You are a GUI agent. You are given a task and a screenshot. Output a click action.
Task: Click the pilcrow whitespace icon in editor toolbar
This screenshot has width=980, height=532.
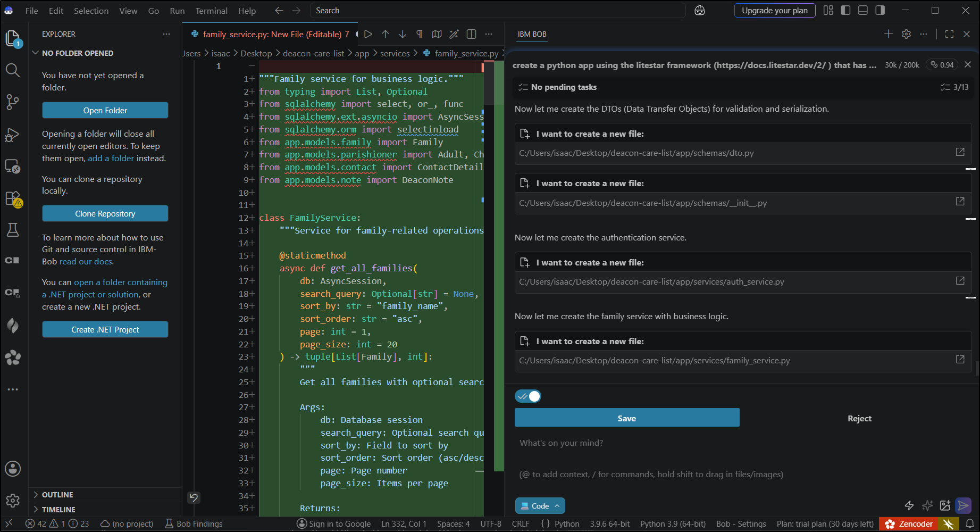tap(420, 34)
